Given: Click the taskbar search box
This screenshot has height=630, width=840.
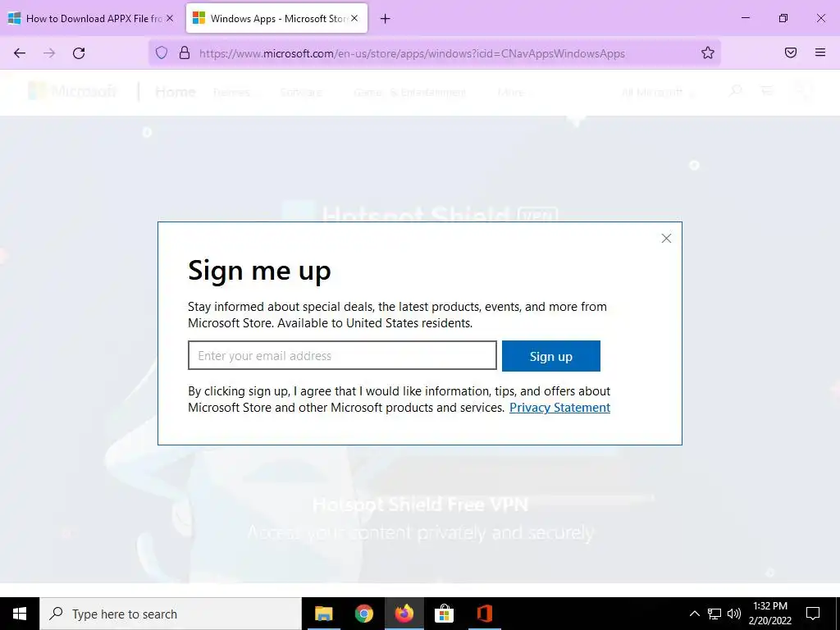Looking at the screenshot, I should pos(171,614).
